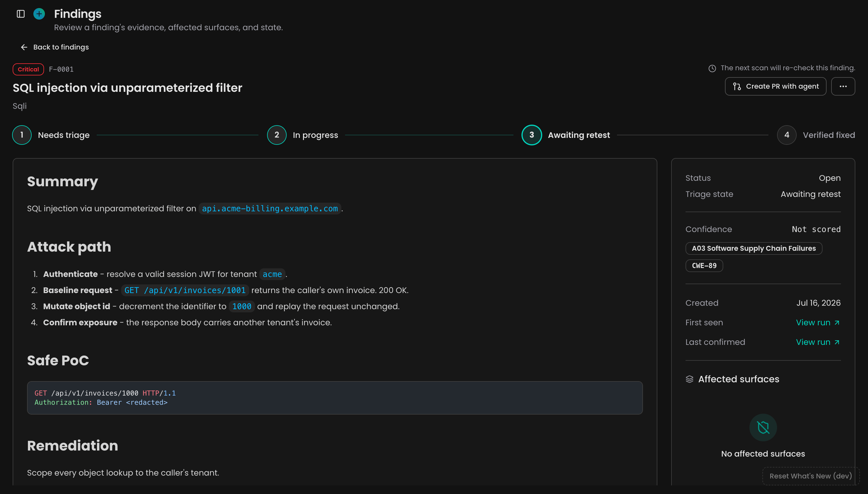Open Last confirmed View run link
The image size is (868, 494).
tap(818, 342)
